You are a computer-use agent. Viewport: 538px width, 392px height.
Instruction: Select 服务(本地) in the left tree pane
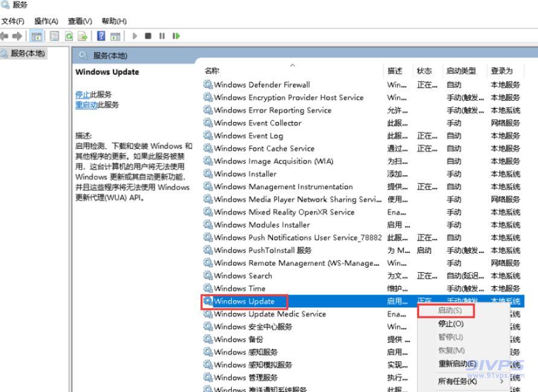28,53
